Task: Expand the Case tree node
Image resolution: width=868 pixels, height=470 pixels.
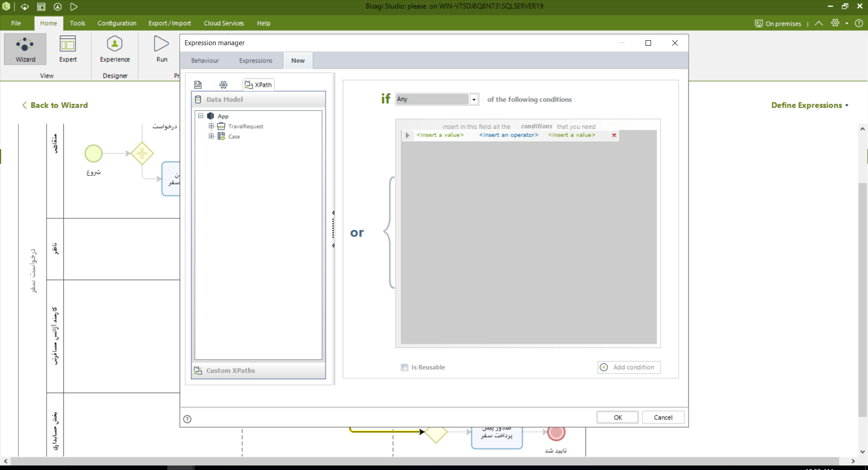Action: (211, 136)
